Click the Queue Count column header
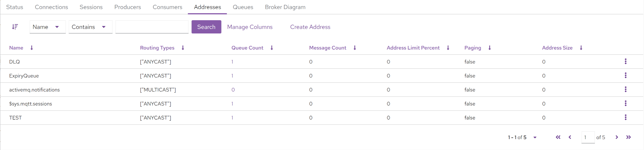Image resolution: width=644 pixels, height=150 pixels. pyautogui.click(x=247, y=48)
